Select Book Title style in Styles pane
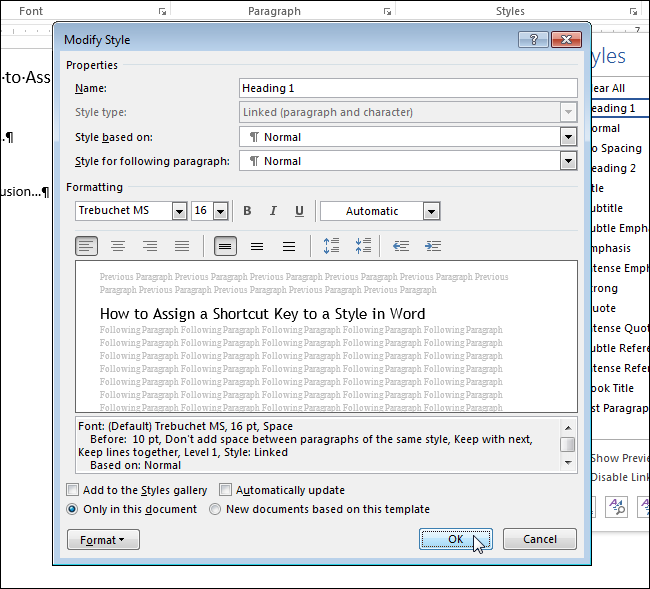 tap(620, 388)
